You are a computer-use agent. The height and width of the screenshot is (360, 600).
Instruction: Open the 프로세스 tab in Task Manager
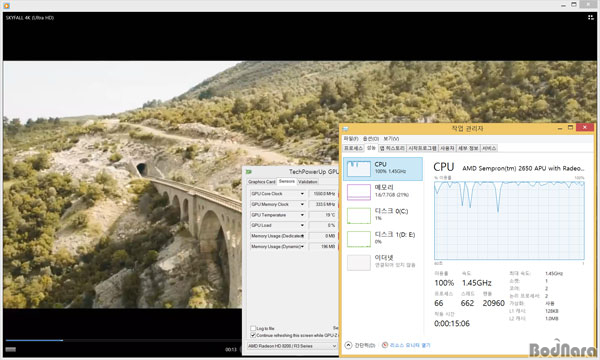click(353, 148)
